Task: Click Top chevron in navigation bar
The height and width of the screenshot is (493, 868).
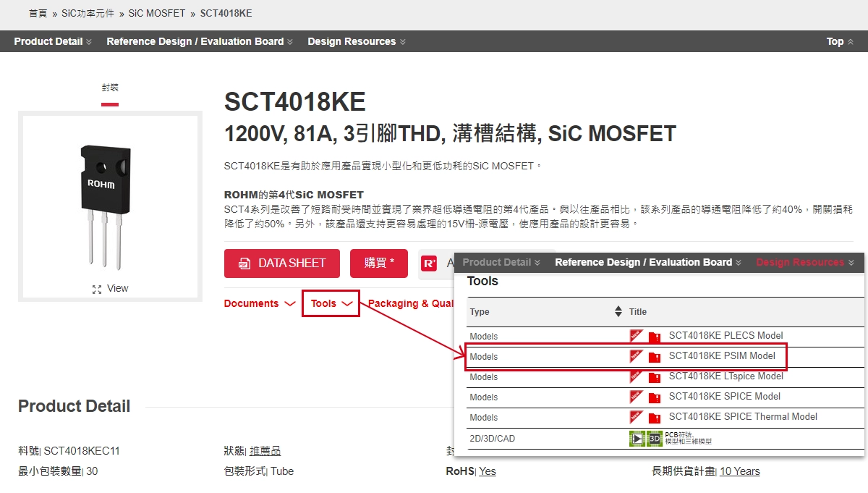Action: coord(850,42)
